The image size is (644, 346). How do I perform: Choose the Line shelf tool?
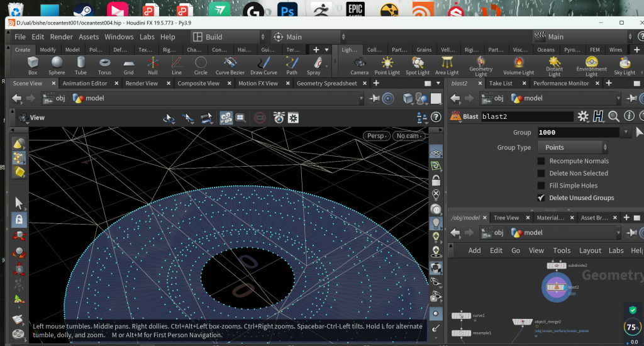click(177, 66)
